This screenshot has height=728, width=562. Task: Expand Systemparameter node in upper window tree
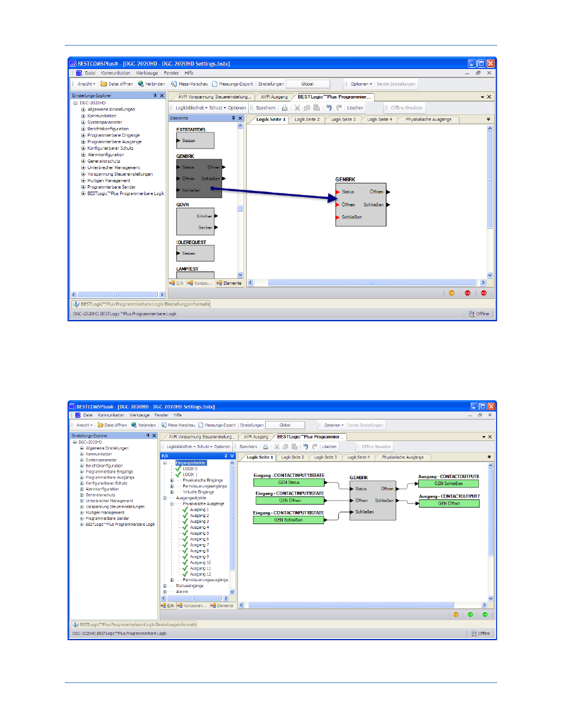[x=83, y=123]
